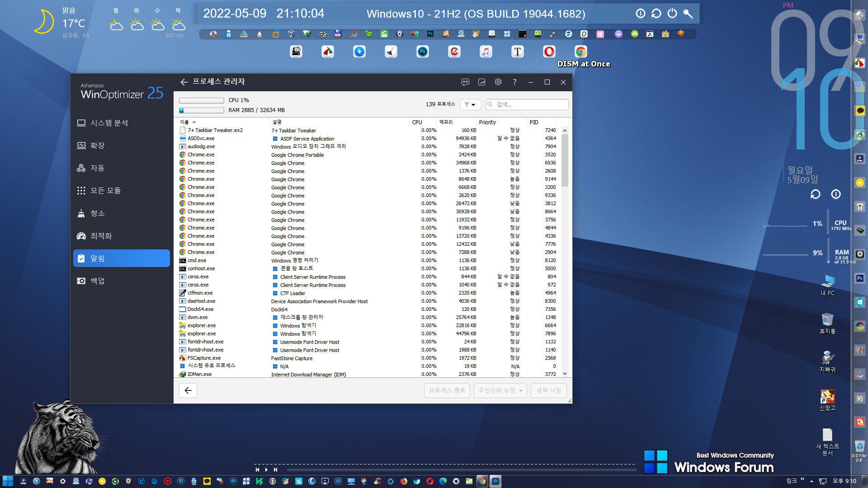Click restart icon in top info bar
Screen dimensions: 868x488
coord(656,14)
